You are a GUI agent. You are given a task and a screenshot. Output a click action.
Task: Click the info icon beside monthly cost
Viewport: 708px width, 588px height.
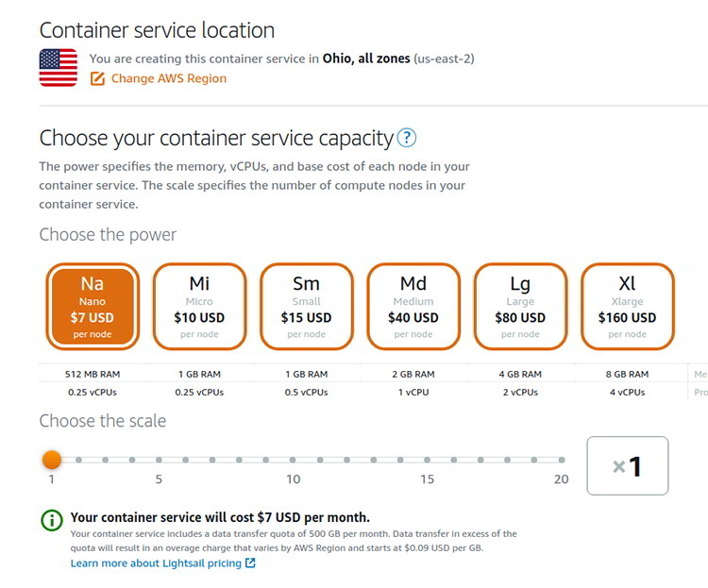(x=52, y=519)
